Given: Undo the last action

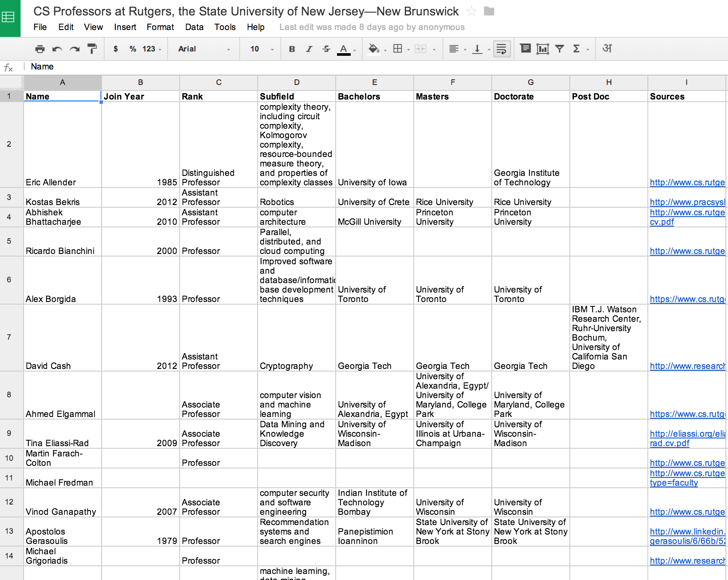Looking at the screenshot, I should point(57,49).
